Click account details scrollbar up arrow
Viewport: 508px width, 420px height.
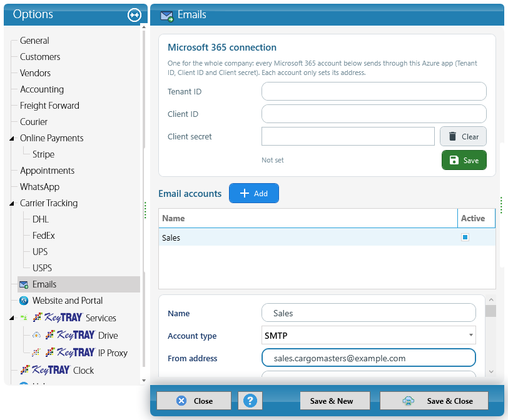pos(491,299)
